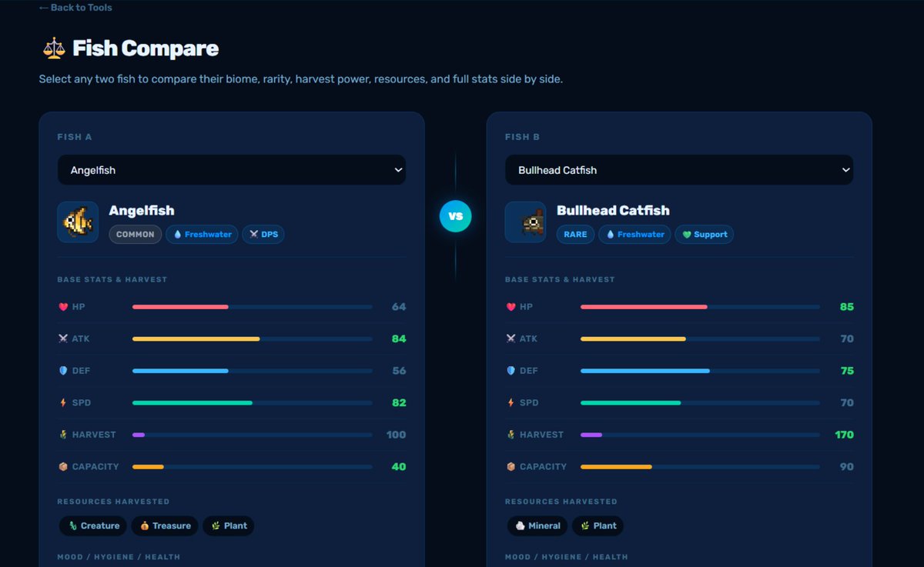Click the swords ATK icon for Fish B
The height and width of the screenshot is (567, 924).
click(511, 339)
